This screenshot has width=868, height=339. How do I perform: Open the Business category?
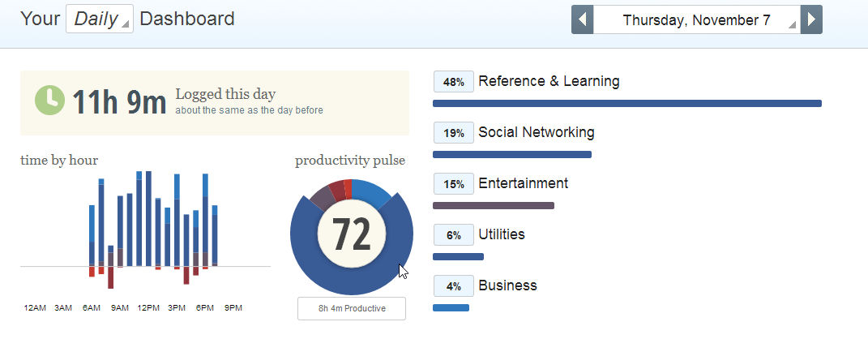coord(507,285)
